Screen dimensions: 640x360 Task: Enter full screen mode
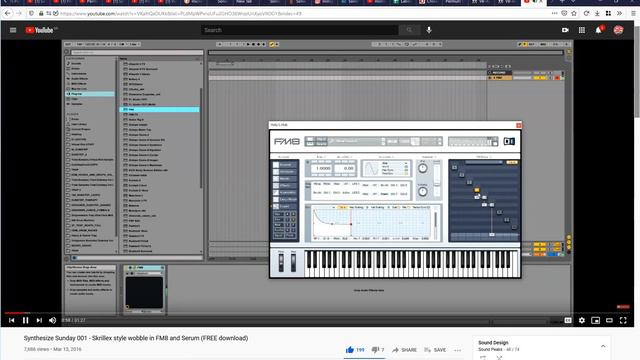coord(623,320)
